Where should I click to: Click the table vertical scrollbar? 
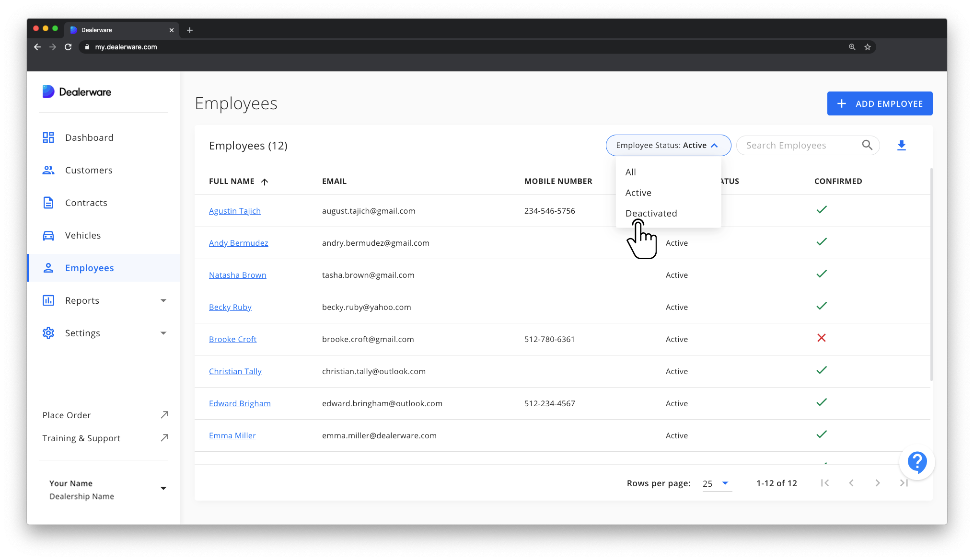(x=931, y=274)
